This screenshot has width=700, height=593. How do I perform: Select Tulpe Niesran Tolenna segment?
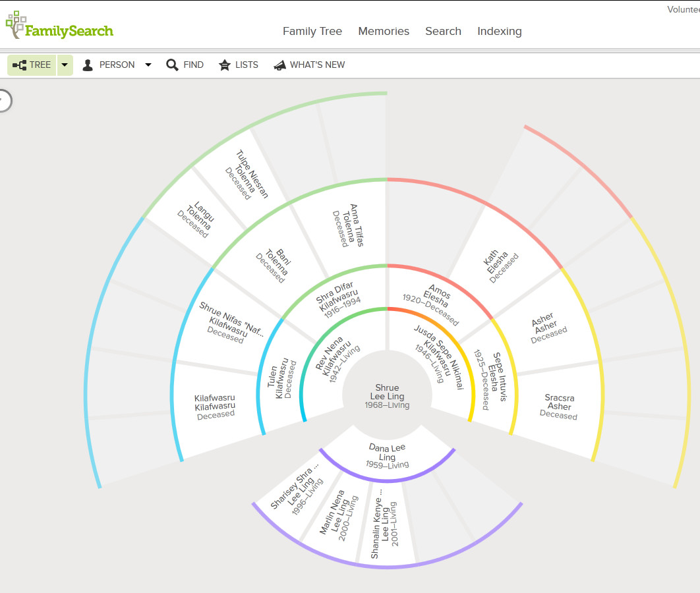tap(247, 175)
